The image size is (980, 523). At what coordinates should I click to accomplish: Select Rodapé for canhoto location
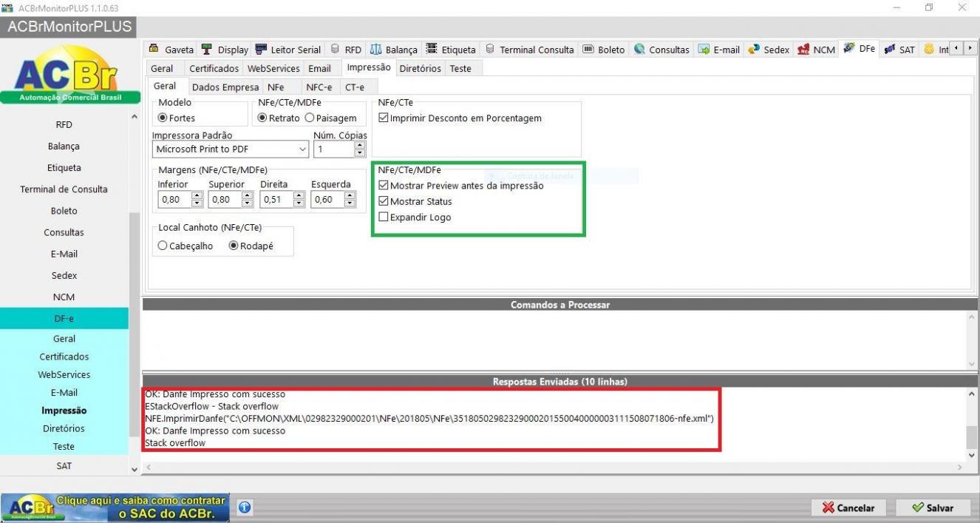251,246
